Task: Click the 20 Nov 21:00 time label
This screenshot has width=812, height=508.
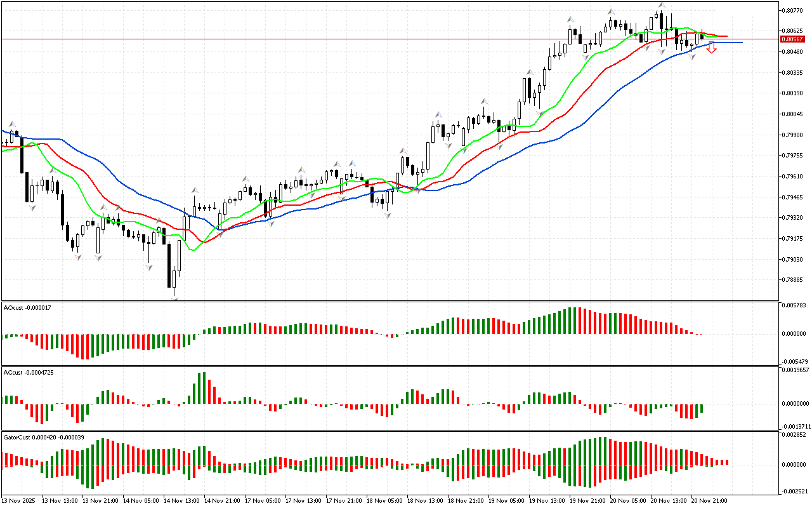Action: click(709, 500)
